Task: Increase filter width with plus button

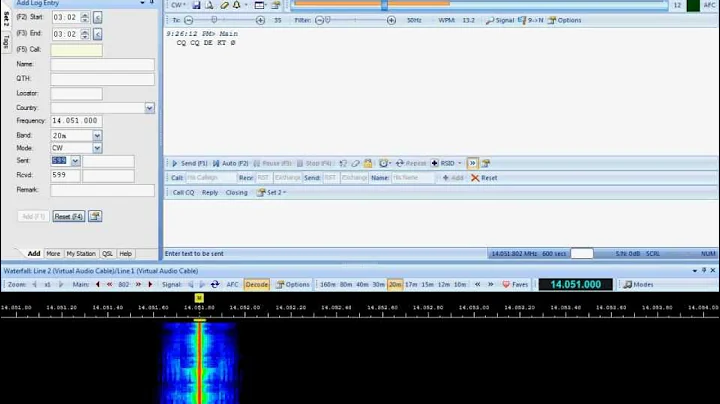Action: click(x=391, y=20)
